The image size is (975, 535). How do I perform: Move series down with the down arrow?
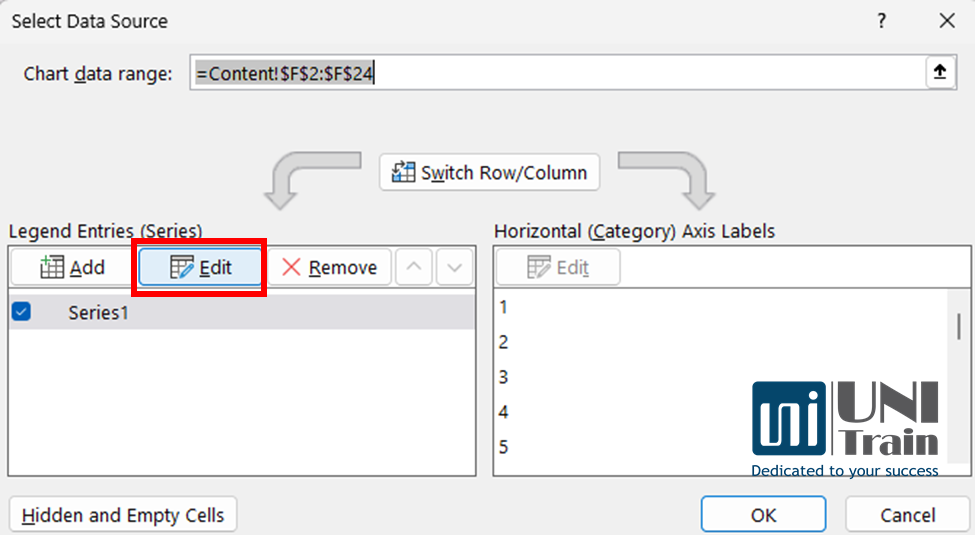[x=455, y=268]
